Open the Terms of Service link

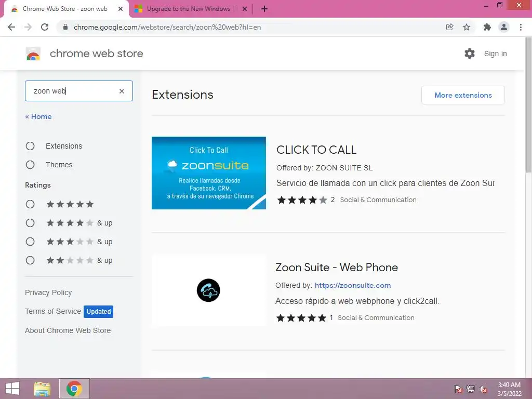[x=53, y=311]
